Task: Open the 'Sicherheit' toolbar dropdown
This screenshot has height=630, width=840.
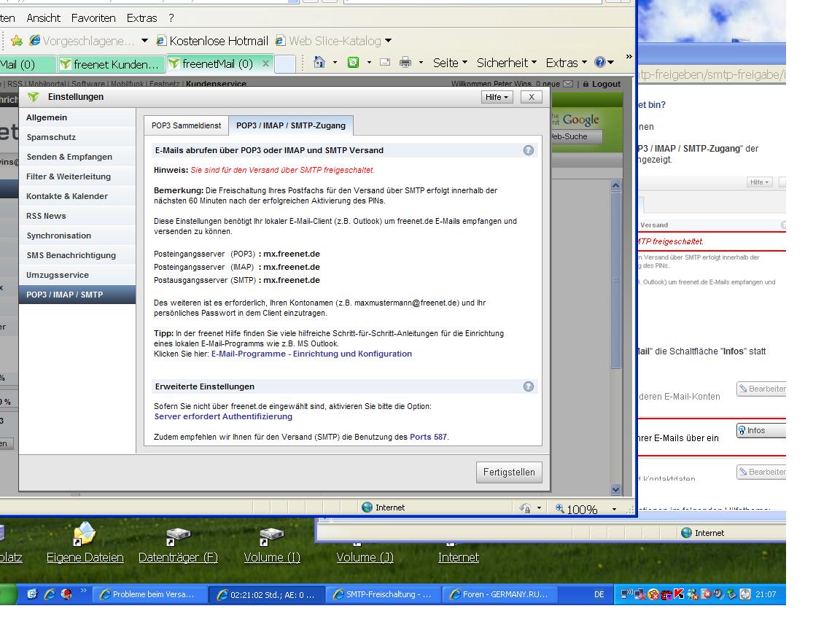Action: coord(507,63)
